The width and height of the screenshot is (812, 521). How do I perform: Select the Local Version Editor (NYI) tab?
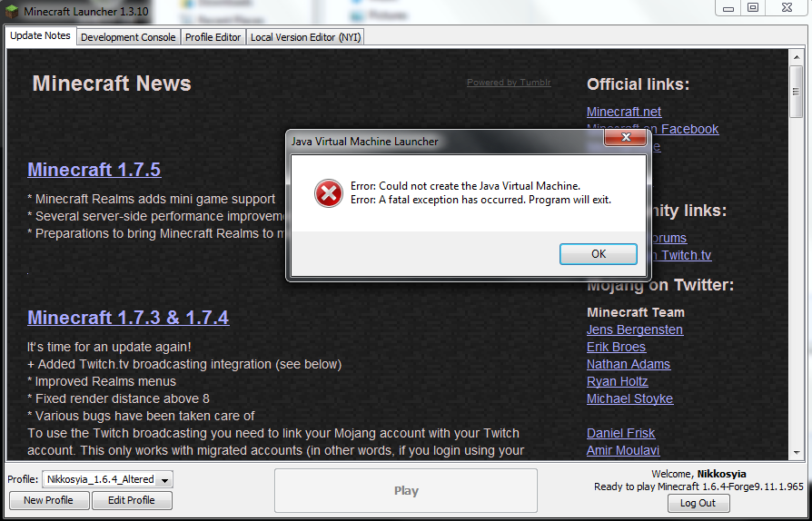point(305,37)
